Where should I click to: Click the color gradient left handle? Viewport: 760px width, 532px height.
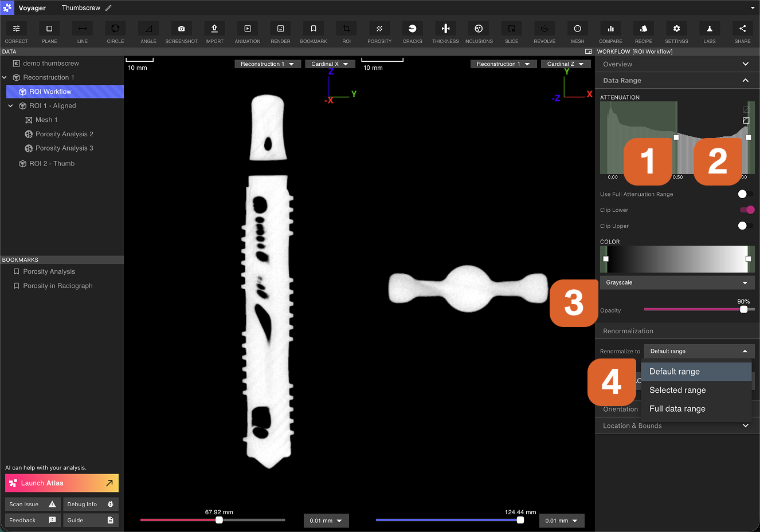click(606, 259)
